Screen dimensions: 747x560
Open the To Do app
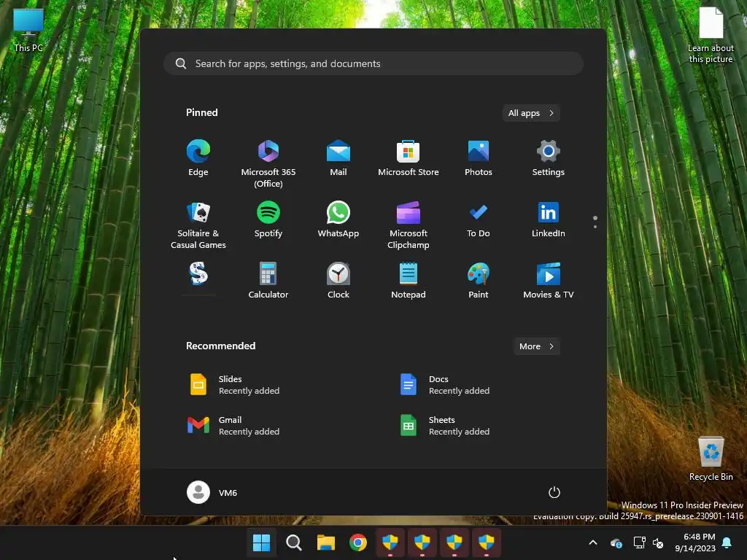[479, 219]
